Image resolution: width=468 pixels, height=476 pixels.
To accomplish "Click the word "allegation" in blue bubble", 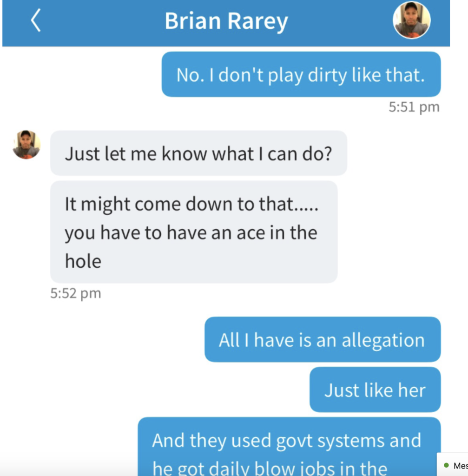I will click(383, 340).
